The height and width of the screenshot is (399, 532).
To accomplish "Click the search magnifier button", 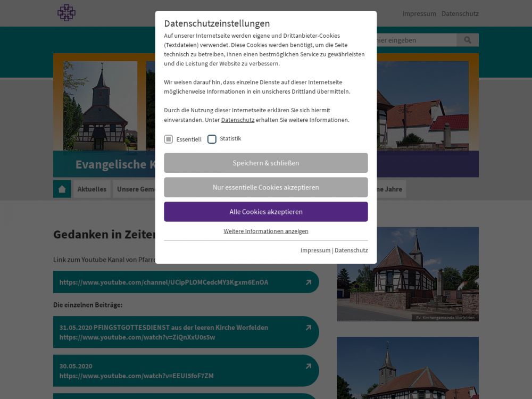I will click(468, 40).
